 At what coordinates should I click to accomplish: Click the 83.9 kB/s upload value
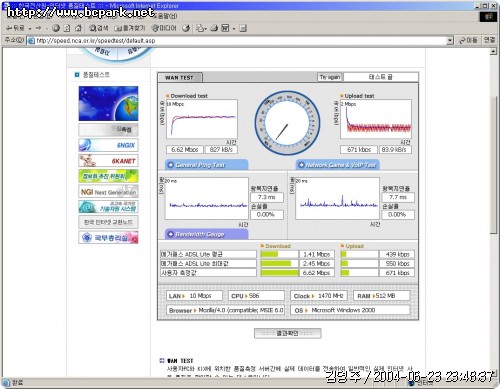tap(395, 150)
